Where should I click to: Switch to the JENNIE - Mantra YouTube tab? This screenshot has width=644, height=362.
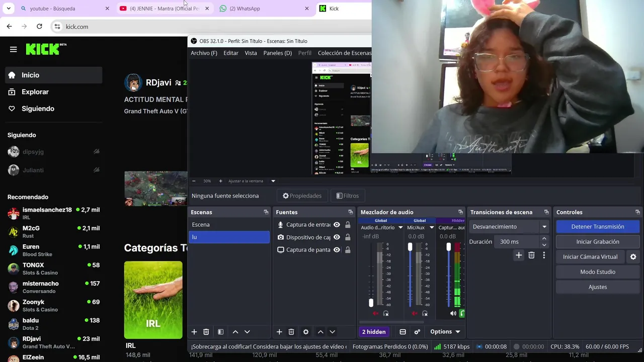[x=165, y=9]
